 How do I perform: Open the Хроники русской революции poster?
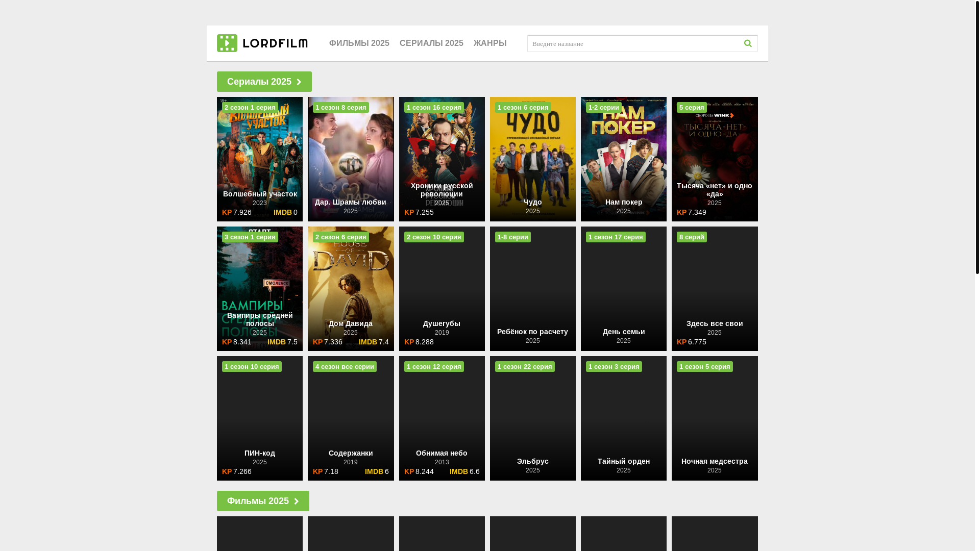click(442, 159)
